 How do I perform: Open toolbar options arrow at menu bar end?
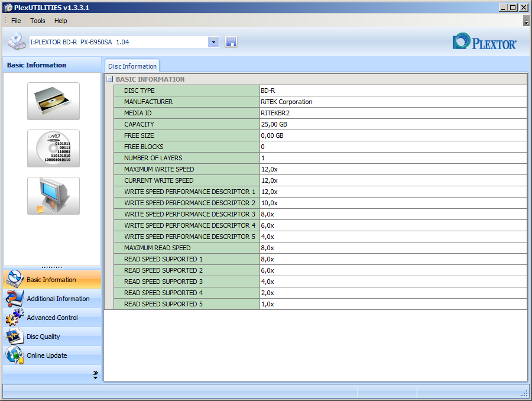526,21
